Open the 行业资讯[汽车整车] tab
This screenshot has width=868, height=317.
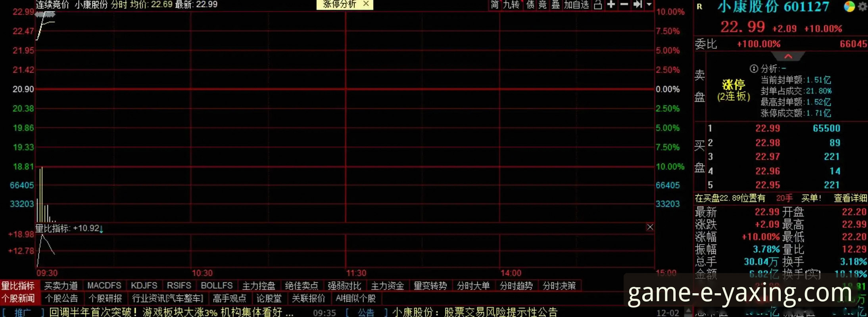coord(167,298)
